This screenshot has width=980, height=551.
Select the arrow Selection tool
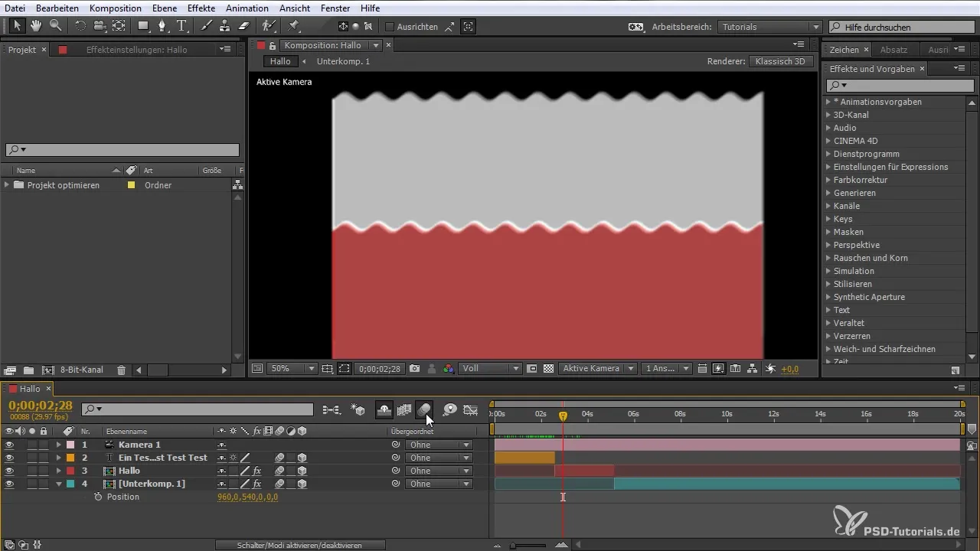click(x=18, y=26)
